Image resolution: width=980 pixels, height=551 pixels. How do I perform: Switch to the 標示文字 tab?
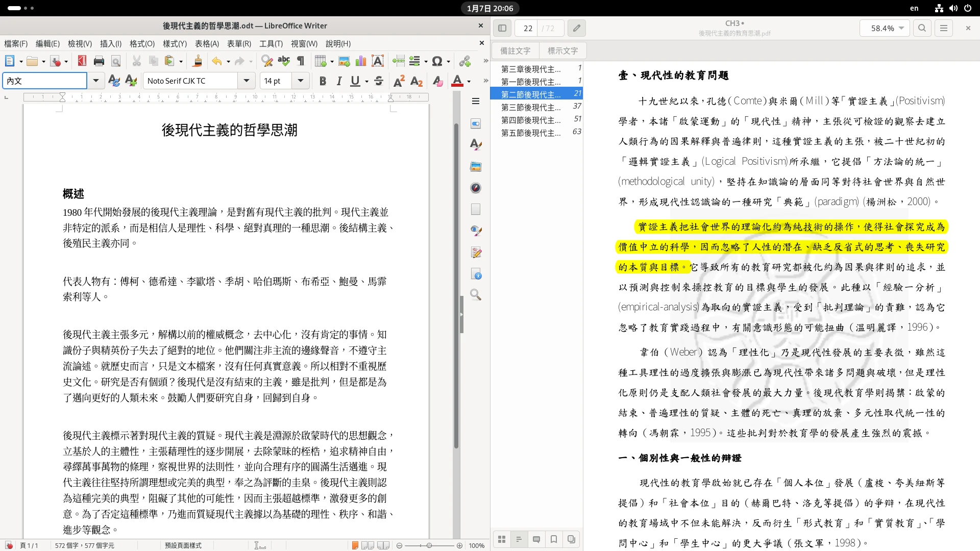(x=562, y=51)
